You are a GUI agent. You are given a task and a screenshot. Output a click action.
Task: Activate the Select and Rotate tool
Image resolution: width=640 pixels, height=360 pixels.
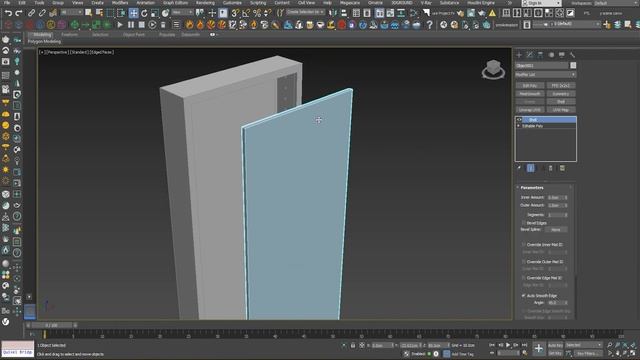pyautogui.click(x=144, y=13)
